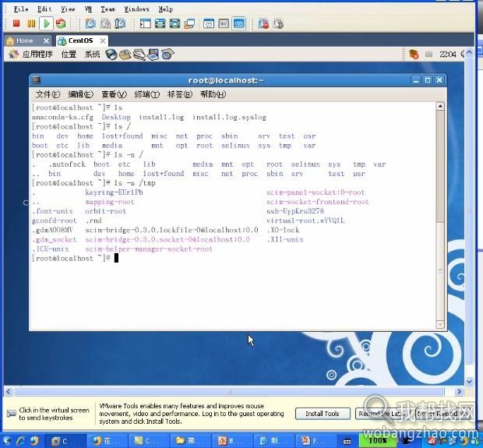
Task: Open the VMware View menu
Action: [68, 9]
